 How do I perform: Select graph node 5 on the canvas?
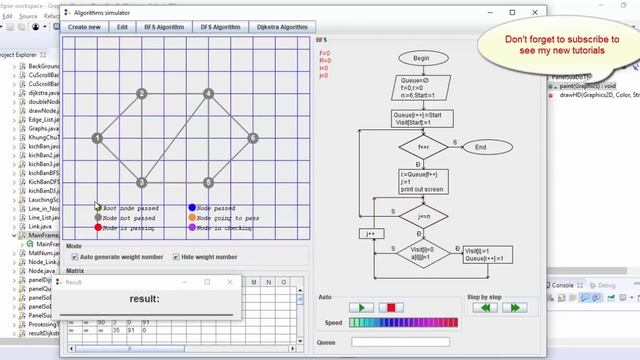point(208,182)
